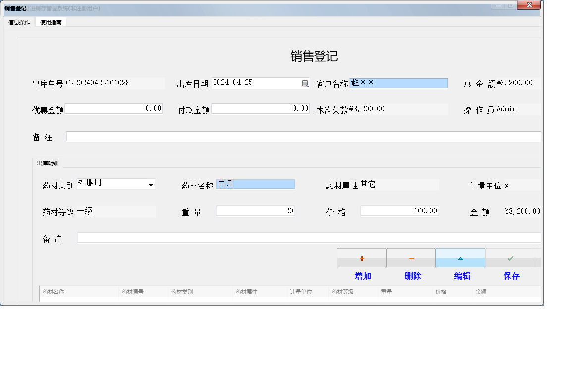
Task: Select the 信息操作 tab
Action: click(18, 22)
